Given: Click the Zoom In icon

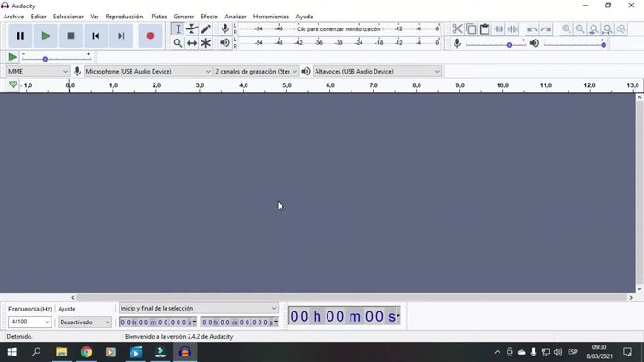Looking at the screenshot, I should coord(567,29).
